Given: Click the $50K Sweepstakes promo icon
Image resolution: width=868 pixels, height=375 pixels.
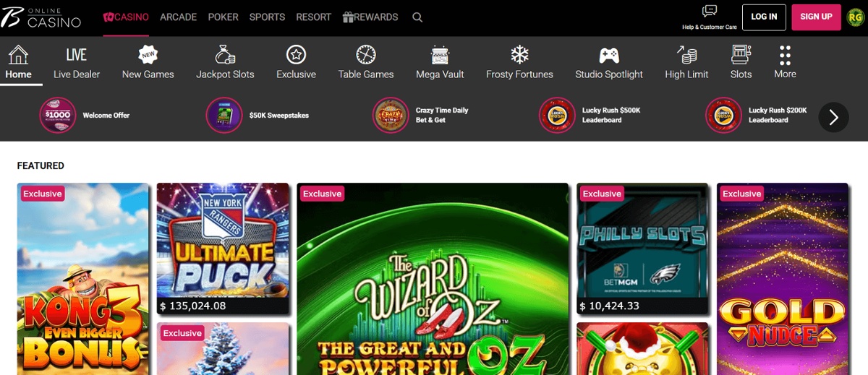Looking at the screenshot, I should 224,116.
